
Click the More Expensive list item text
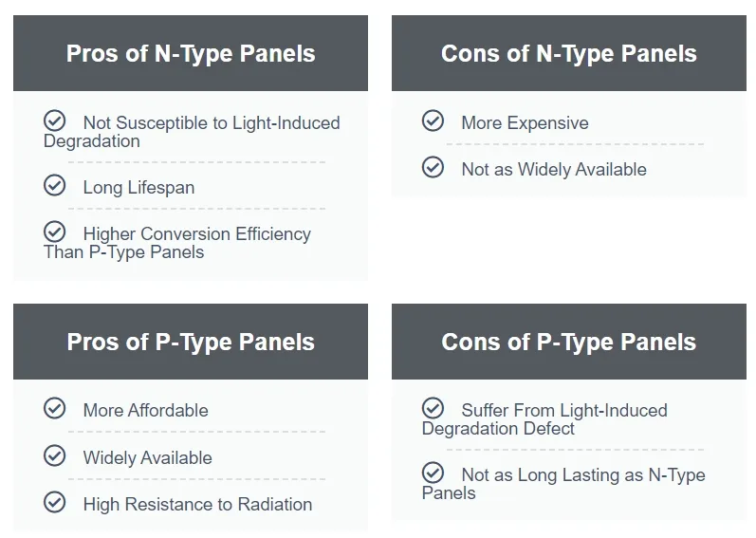coord(525,123)
